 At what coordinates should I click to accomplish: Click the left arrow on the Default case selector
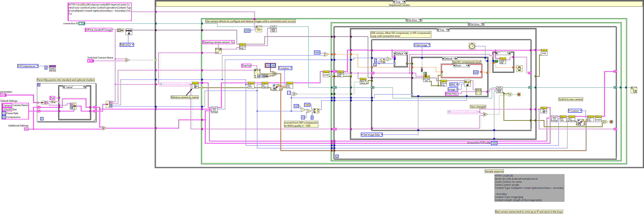coord(394,53)
